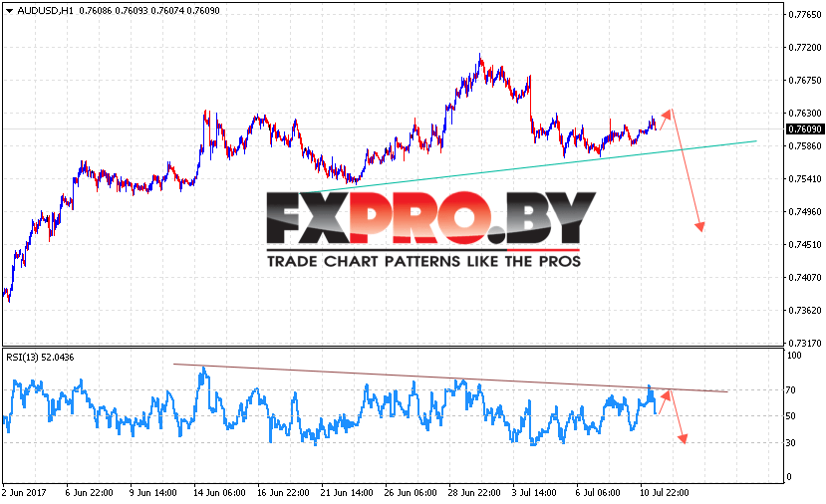Click price axis label 0.76750
The height and width of the screenshot is (504, 826).
coord(804,80)
